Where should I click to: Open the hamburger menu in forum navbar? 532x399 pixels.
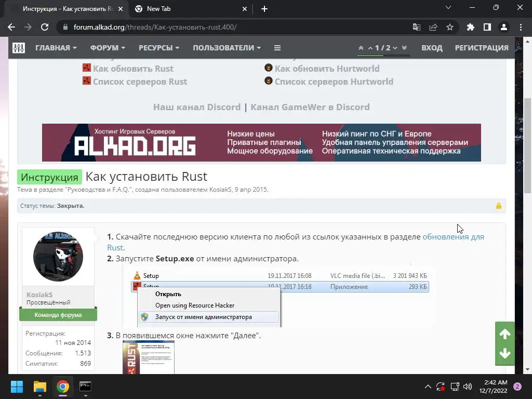click(277, 48)
